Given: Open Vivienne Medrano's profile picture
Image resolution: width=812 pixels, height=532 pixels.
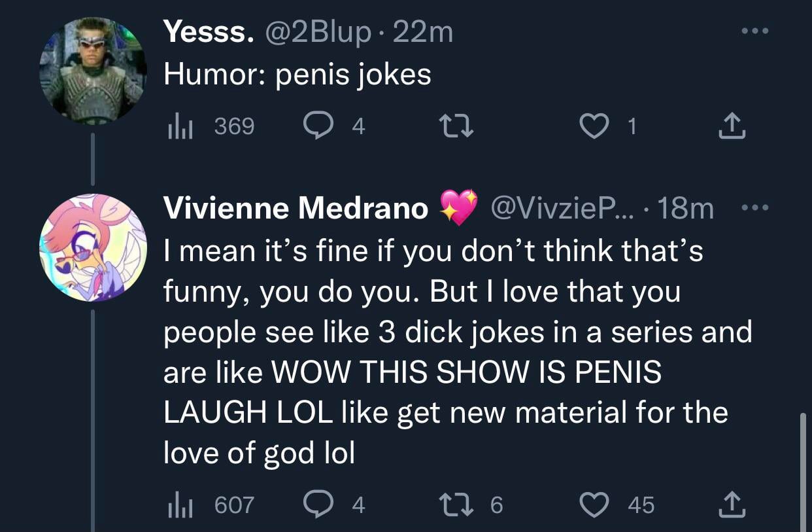Looking at the screenshot, I should pyautogui.click(x=92, y=247).
